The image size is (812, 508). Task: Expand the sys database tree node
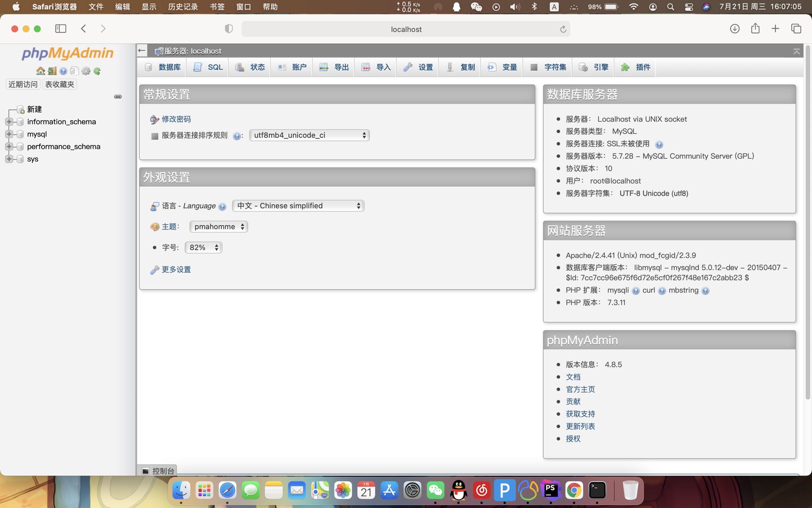[8, 159]
